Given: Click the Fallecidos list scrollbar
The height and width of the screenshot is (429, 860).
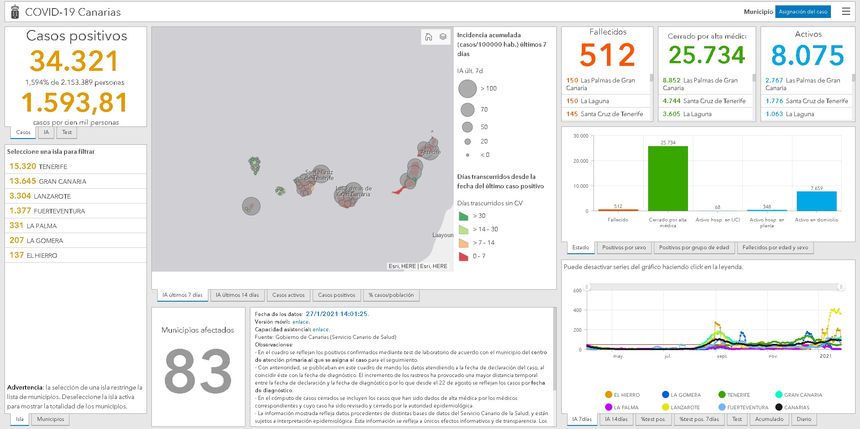Looking at the screenshot, I should pos(651,95).
